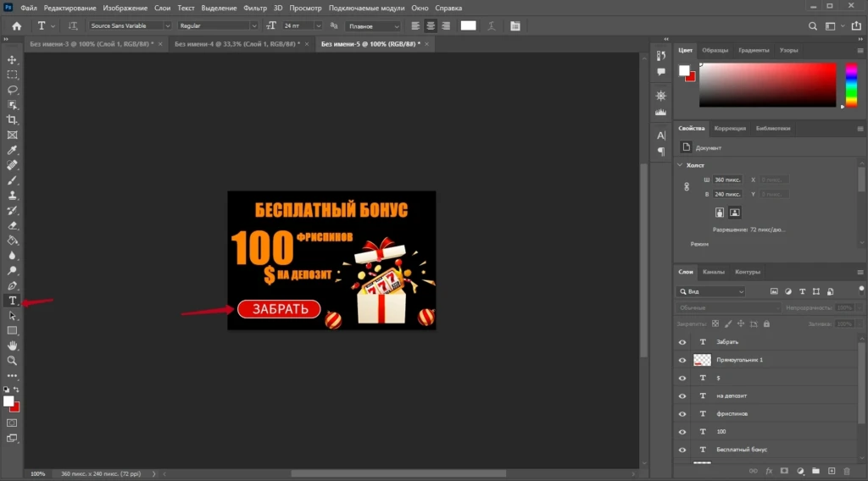
Task: Select the History Brush tool
Action: tap(12, 211)
